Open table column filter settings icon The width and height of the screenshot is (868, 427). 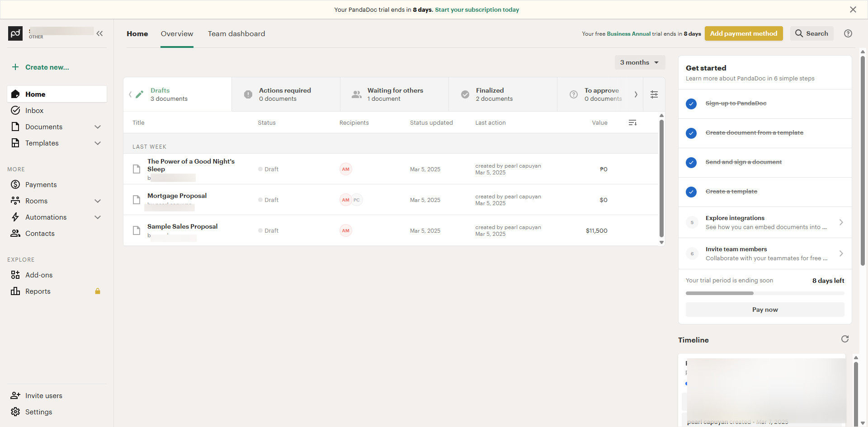click(x=654, y=94)
